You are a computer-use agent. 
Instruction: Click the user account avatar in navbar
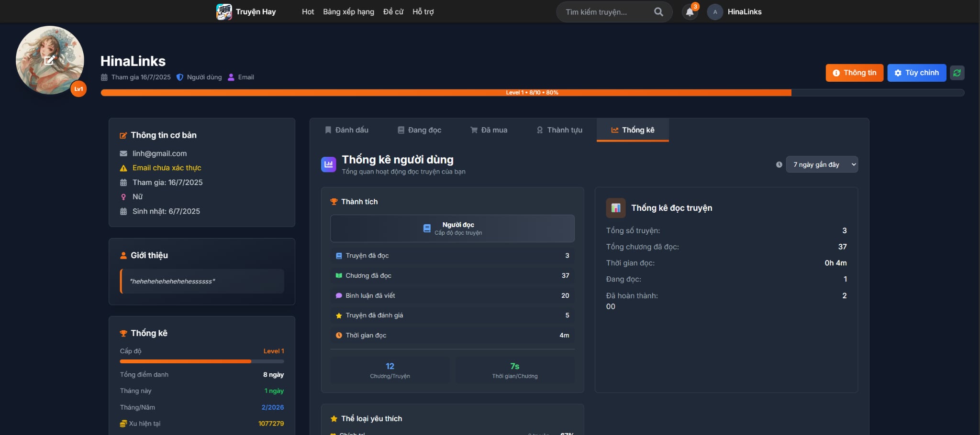(x=715, y=12)
